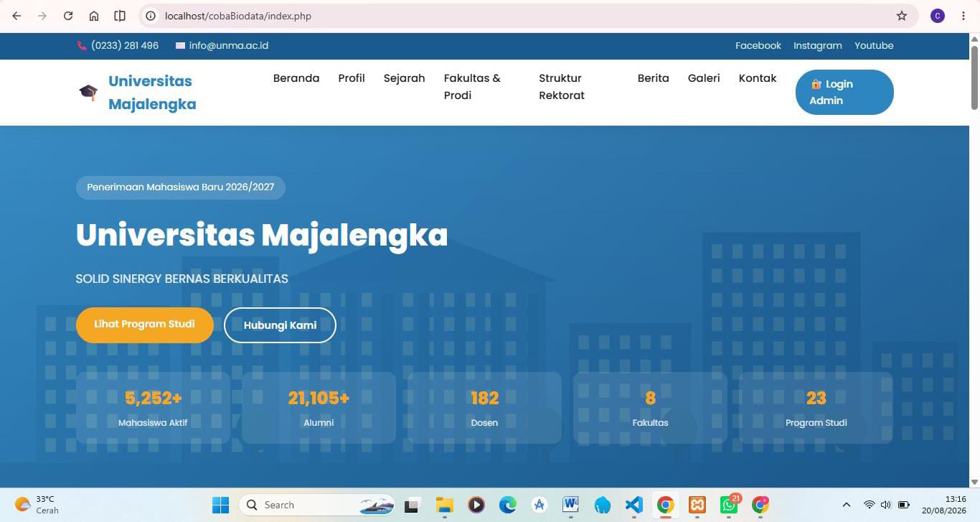Launch Microsoft Edge from the taskbar

507,505
